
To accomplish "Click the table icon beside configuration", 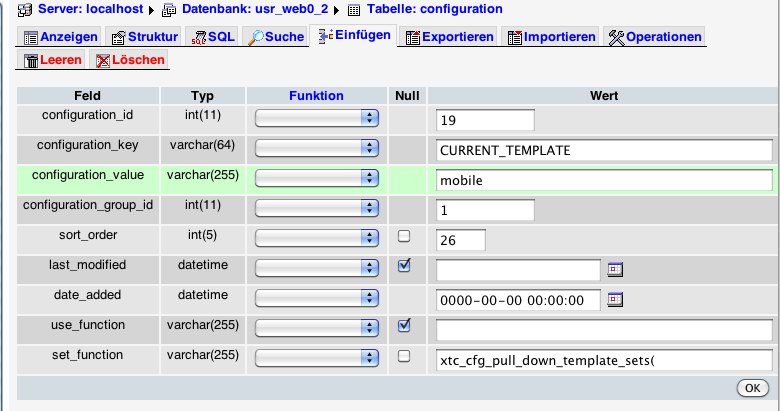I will (353, 9).
